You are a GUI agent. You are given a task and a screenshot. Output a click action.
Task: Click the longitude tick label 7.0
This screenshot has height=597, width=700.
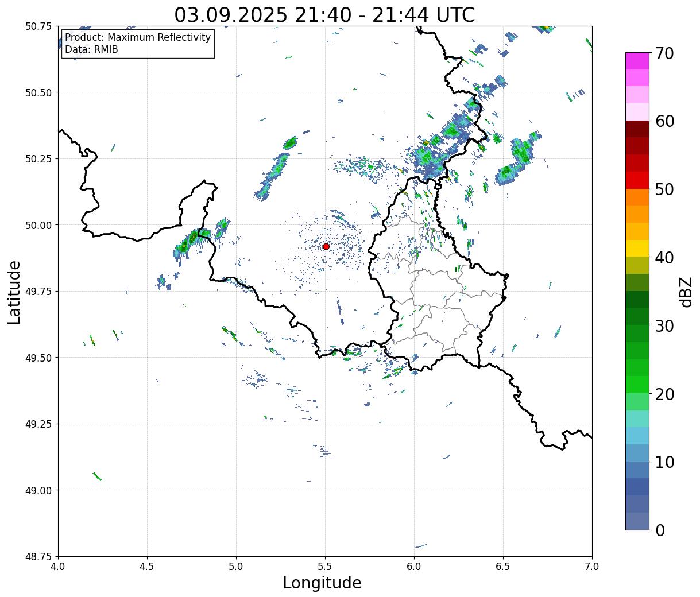click(592, 567)
